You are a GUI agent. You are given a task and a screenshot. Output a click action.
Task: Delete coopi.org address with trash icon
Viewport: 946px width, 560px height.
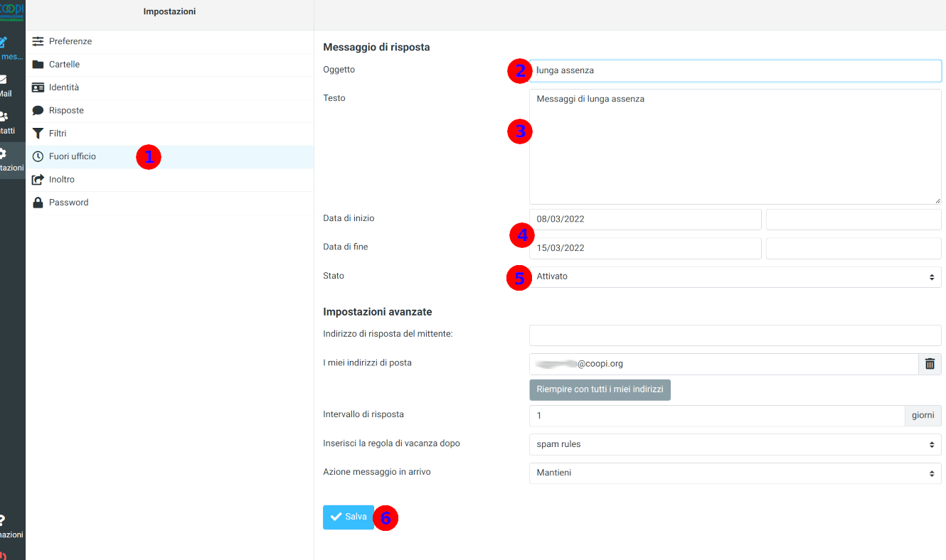(x=930, y=364)
